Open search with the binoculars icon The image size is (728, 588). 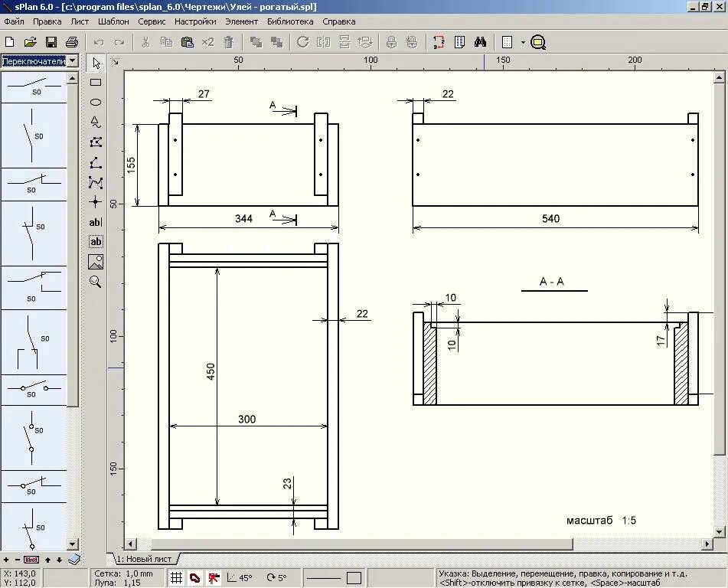pyautogui.click(x=481, y=42)
